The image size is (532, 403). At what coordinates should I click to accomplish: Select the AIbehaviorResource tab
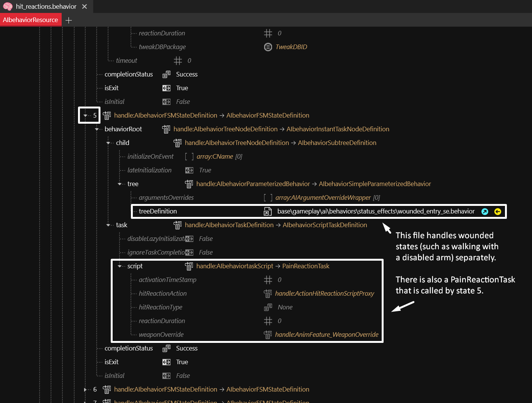tap(30, 20)
